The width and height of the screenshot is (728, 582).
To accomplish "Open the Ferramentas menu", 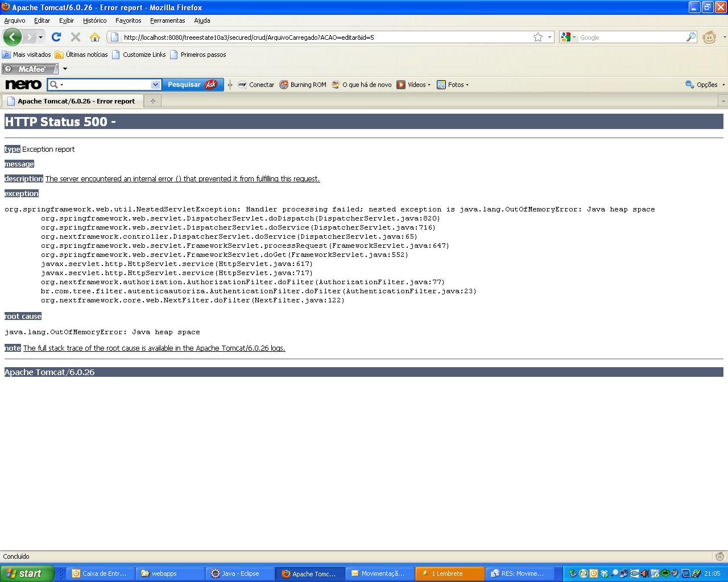I will (168, 20).
